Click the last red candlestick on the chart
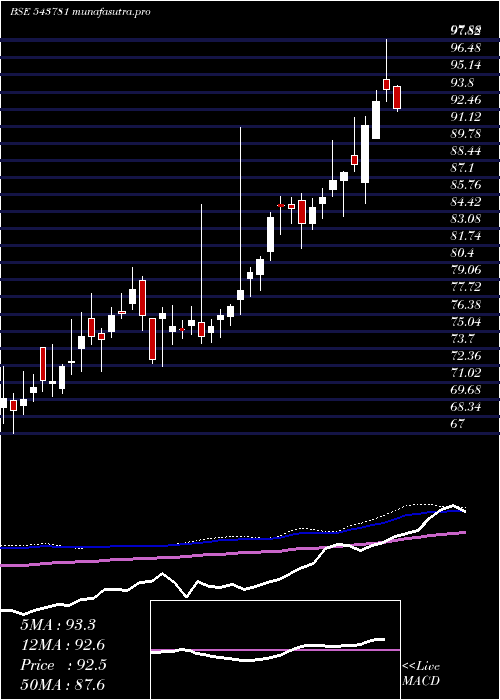Screen dimensions: 500x700 point(397,97)
